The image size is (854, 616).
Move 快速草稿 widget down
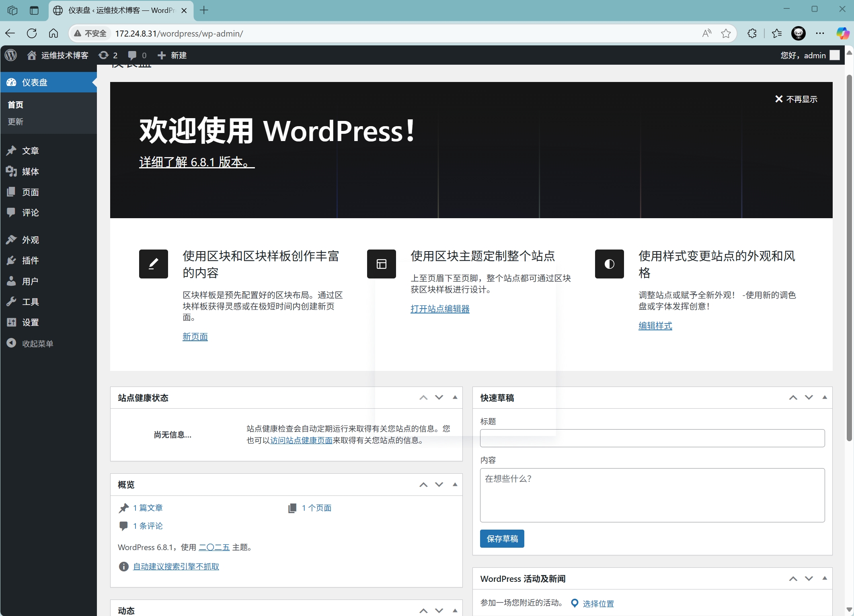pos(809,397)
